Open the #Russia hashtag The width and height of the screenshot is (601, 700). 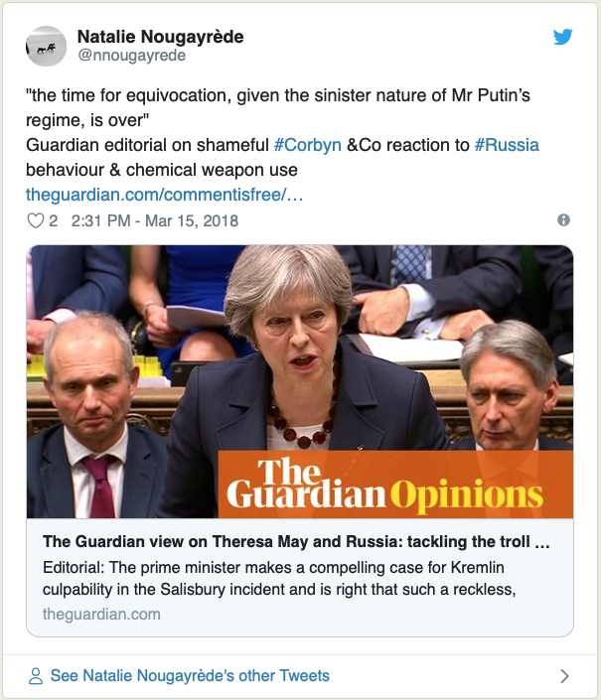click(x=507, y=145)
